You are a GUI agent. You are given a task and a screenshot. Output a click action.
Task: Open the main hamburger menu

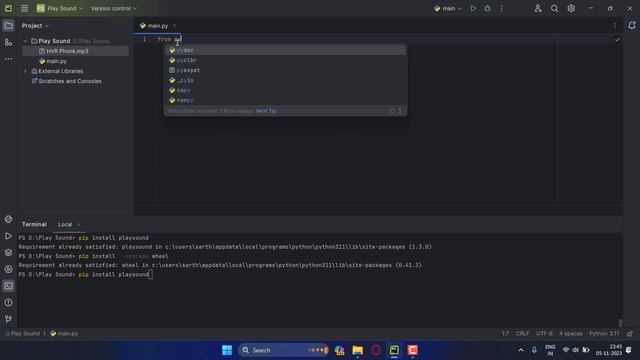24,8
